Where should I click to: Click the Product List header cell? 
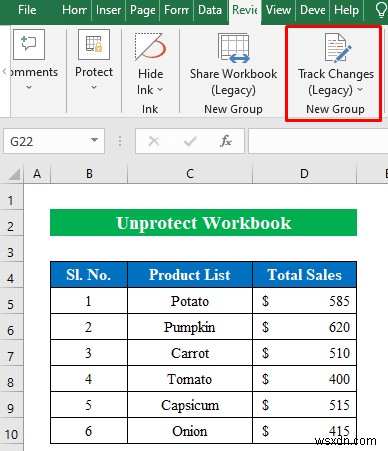190,275
